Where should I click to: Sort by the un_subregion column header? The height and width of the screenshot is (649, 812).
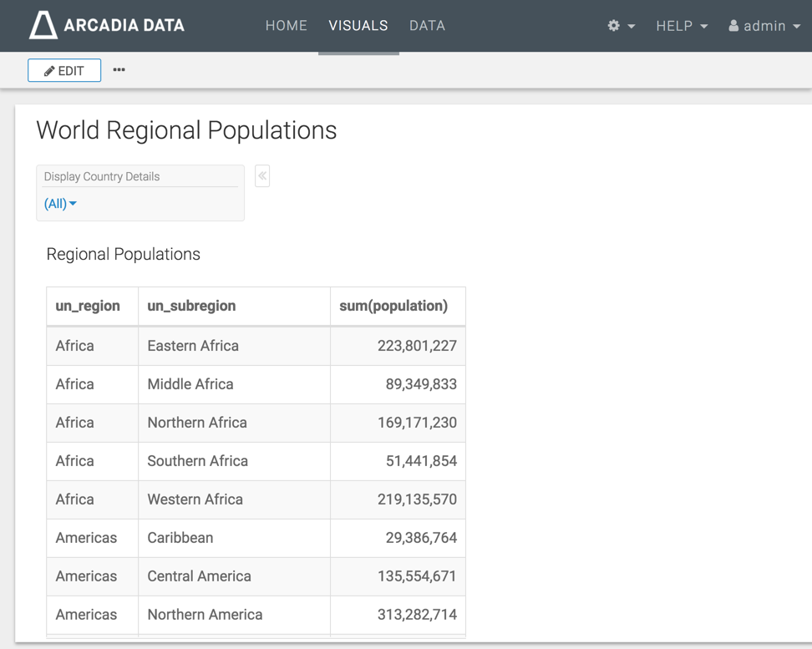point(191,306)
